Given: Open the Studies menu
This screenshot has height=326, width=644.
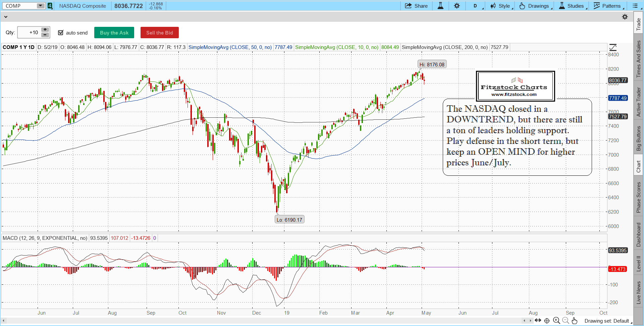Looking at the screenshot, I should point(572,6).
